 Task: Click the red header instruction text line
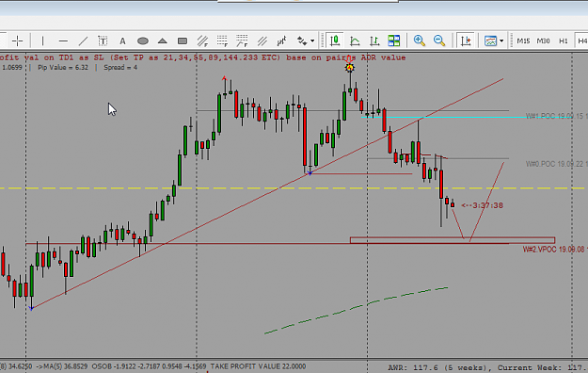tap(203, 57)
